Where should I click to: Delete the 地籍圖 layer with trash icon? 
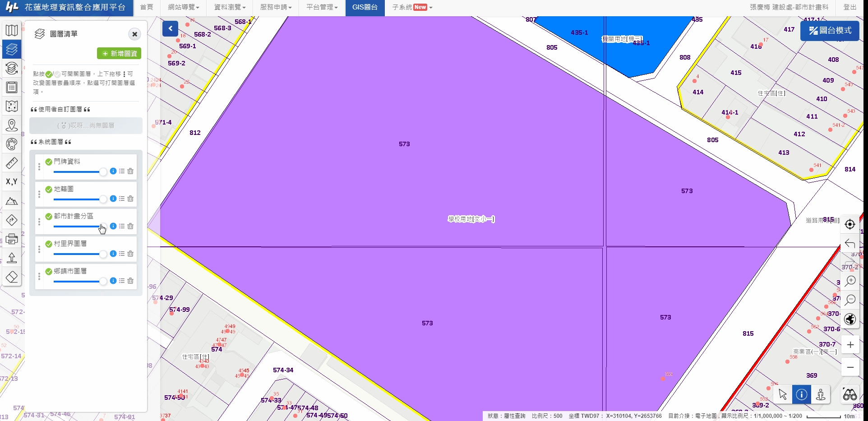click(x=130, y=199)
